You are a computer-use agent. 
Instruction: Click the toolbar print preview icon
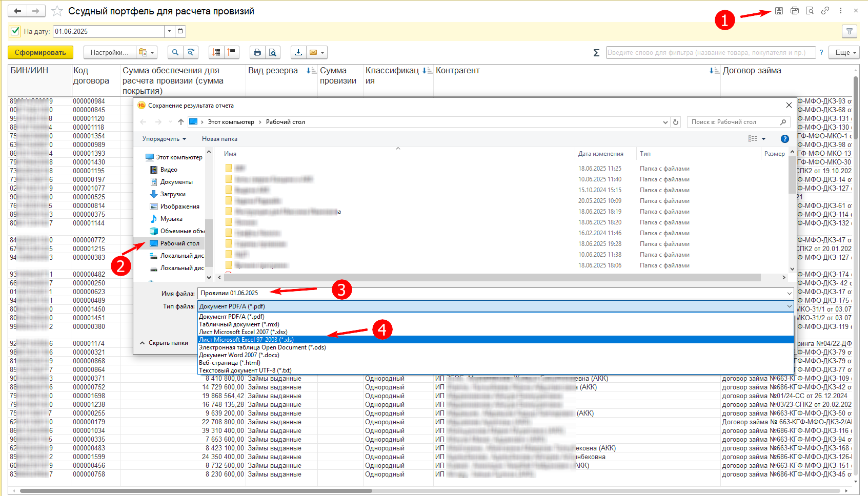coord(273,52)
